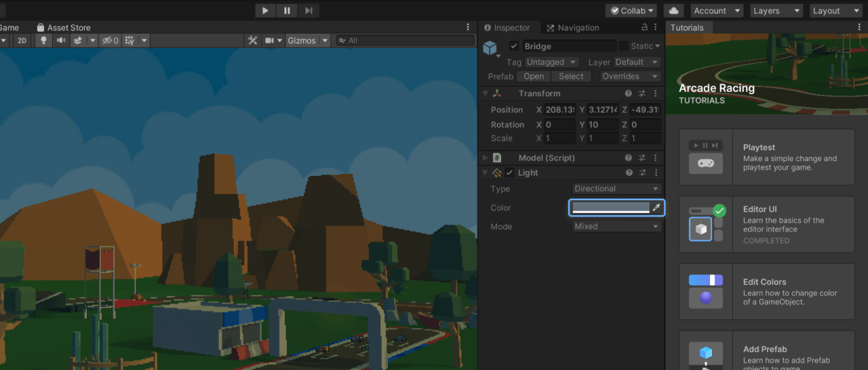Toggle the Gizmos button
The width and height of the screenshot is (868, 370).
coord(302,41)
